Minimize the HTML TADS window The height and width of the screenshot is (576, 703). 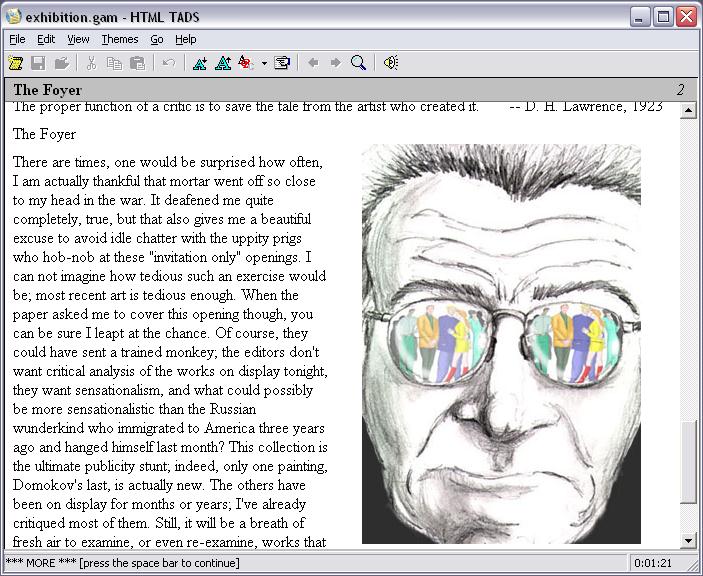[x=640, y=17]
